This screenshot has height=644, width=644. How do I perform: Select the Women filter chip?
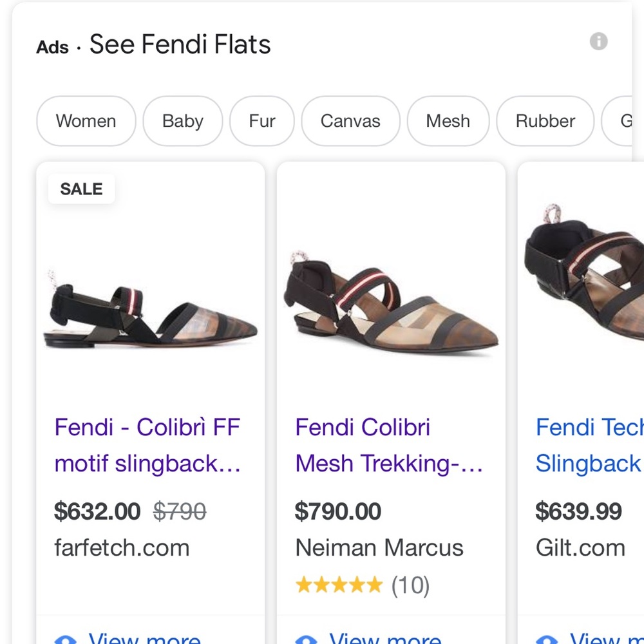pos(86,121)
